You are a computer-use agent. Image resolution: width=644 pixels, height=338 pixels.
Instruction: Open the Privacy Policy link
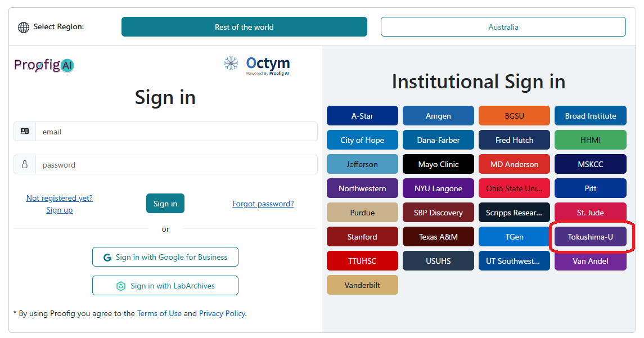[222, 313]
